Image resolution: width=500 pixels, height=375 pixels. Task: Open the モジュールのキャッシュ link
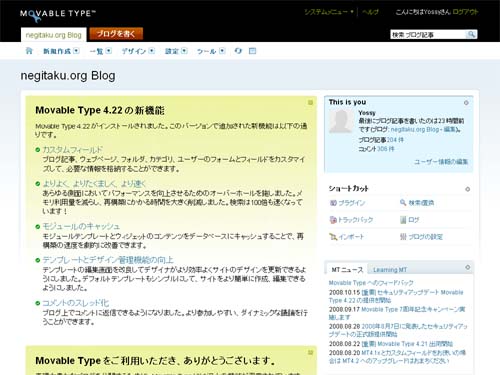click(x=81, y=226)
